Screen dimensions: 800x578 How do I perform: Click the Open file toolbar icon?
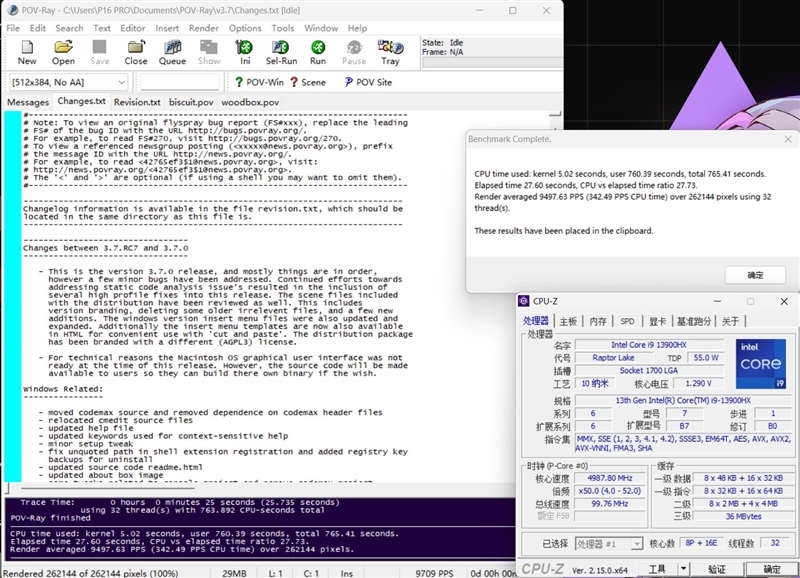coord(63,52)
